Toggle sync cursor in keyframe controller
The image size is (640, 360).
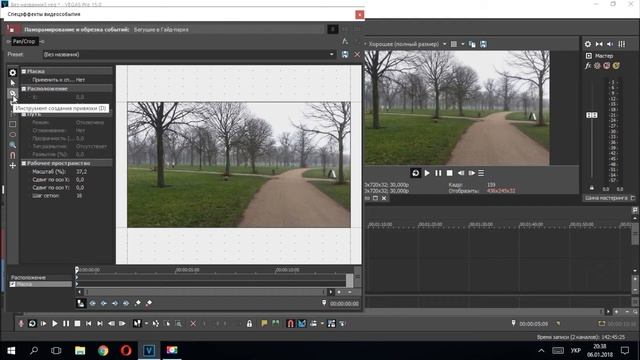(81, 303)
